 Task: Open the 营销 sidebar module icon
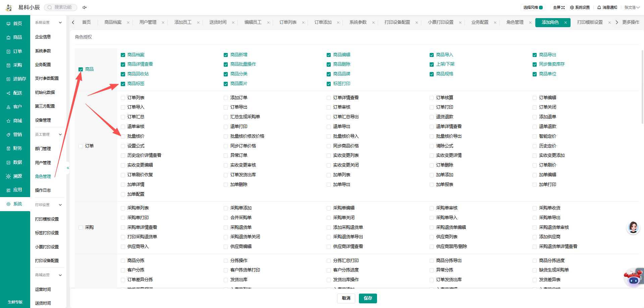point(8,135)
